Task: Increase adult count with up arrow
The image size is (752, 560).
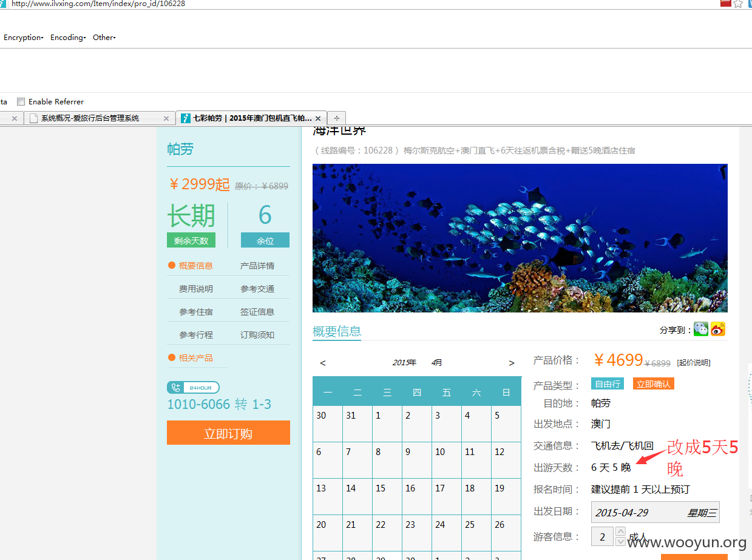Action: [x=620, y=531]
